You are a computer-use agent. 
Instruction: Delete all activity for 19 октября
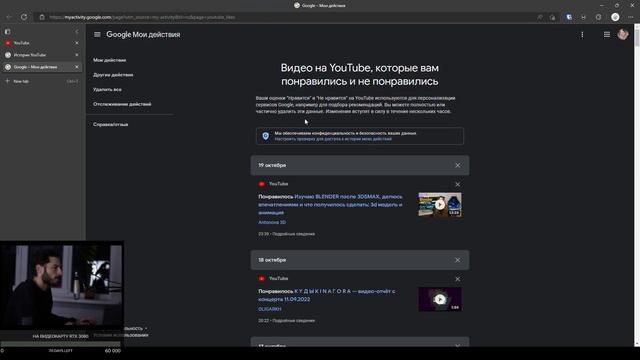(458, 165)
